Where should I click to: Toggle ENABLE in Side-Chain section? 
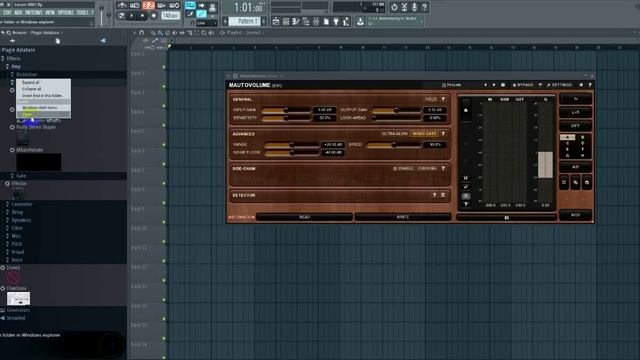[403, 169]
